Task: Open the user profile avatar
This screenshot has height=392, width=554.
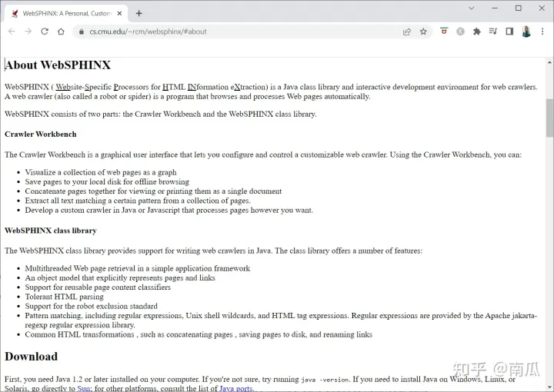Action: click(526, 32)
